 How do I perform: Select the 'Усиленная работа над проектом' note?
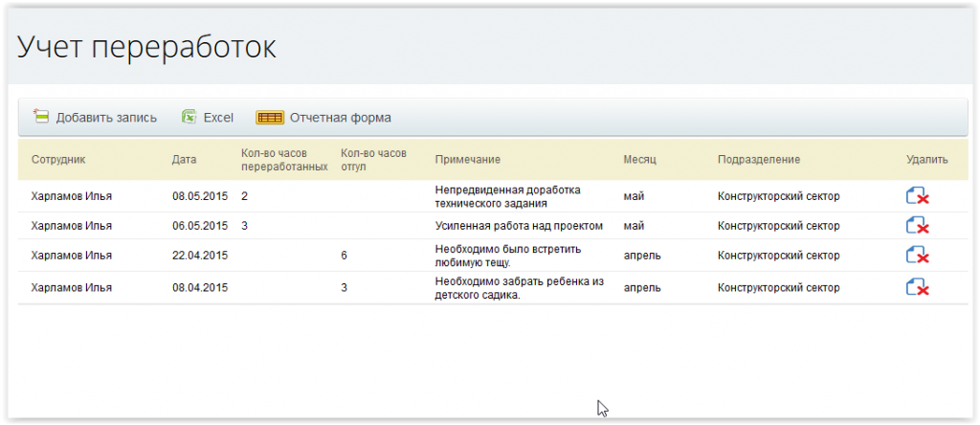[x=519, y=226]
